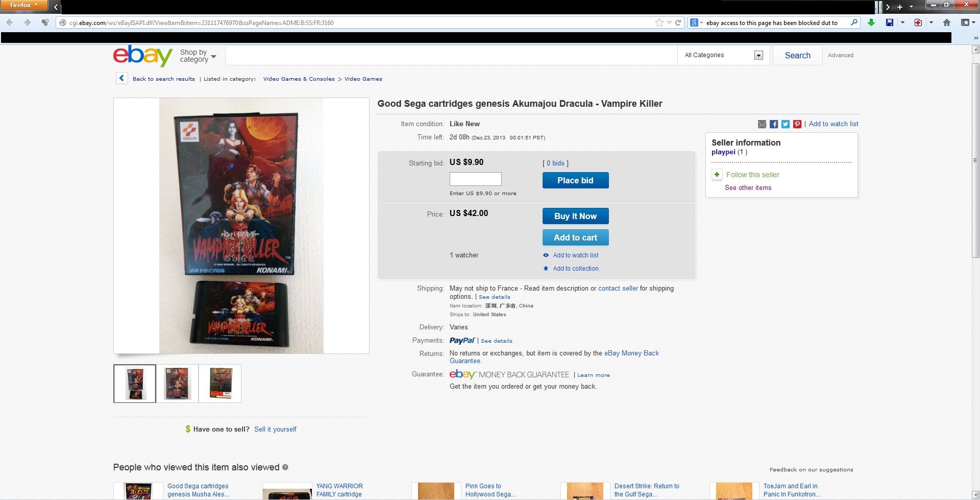Open the YANG WARRIOR FAMILY cartridge listing
The height and width of the screenshot is (500, 980).
[x=339, y=490]
